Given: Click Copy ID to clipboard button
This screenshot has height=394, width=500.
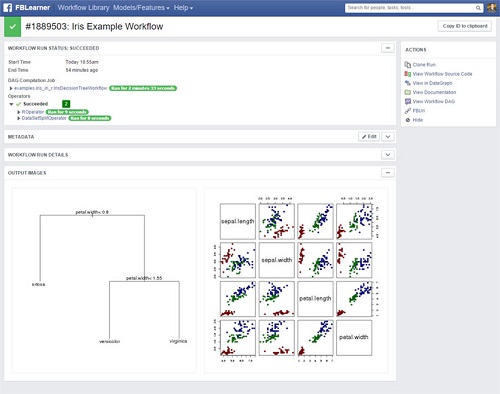Looking at the screenshot, I should 464,26.
